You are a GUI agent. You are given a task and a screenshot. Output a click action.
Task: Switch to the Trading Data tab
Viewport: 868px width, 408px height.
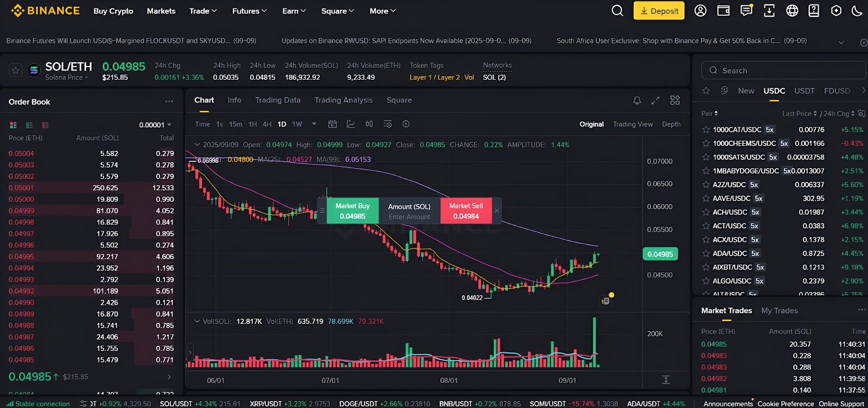(278, 100)
